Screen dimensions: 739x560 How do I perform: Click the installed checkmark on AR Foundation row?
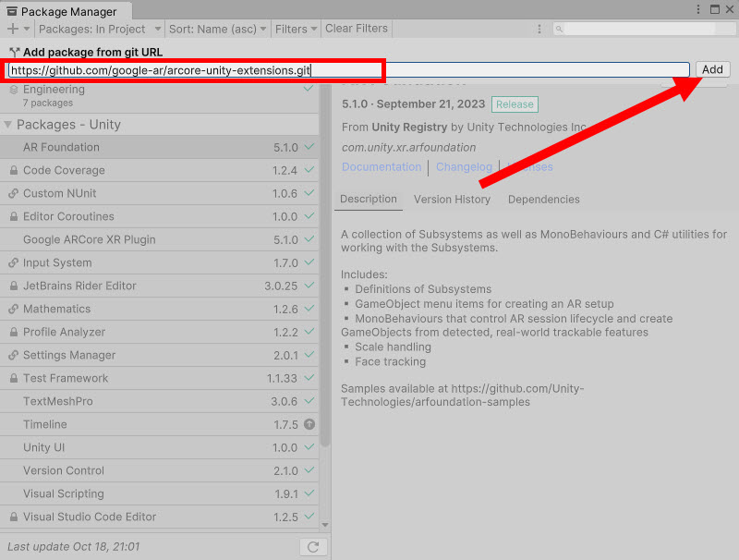pos(309,147)
